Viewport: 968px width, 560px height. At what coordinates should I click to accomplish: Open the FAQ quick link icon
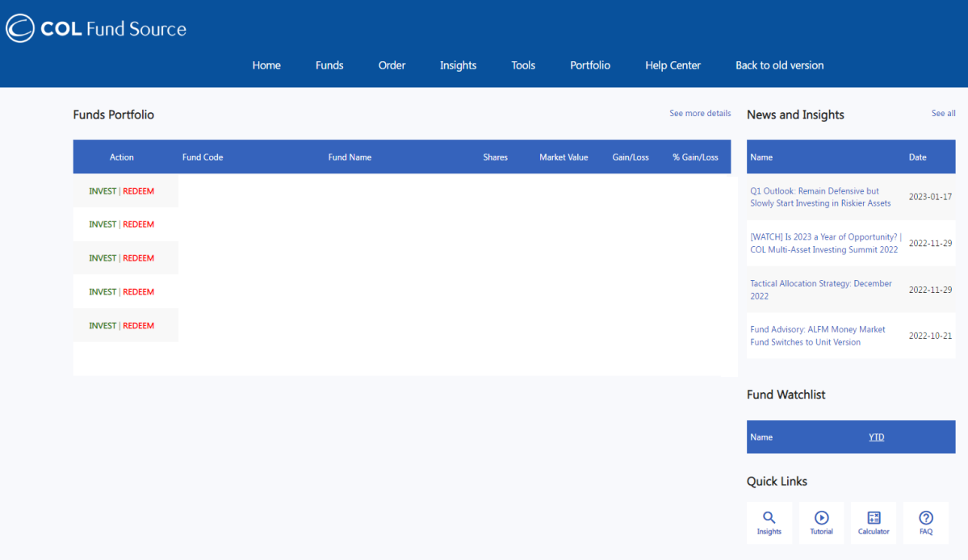tap(925, 523)
